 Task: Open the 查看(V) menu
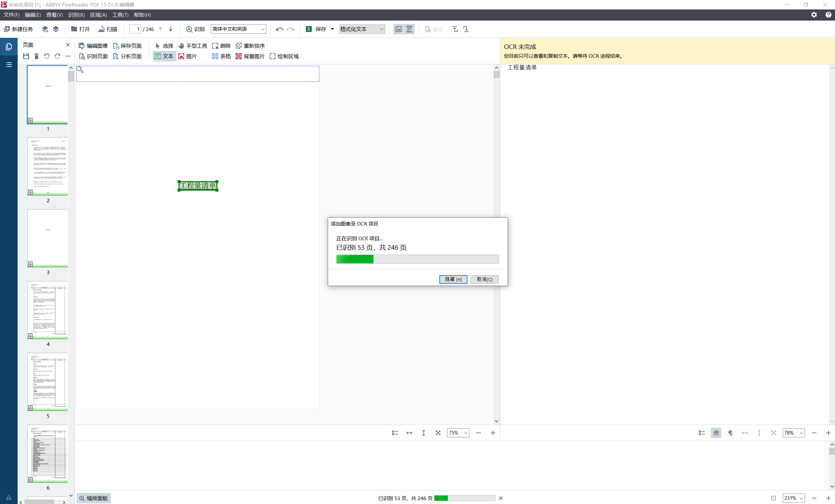pyautogui.click(x=55, y=15)
